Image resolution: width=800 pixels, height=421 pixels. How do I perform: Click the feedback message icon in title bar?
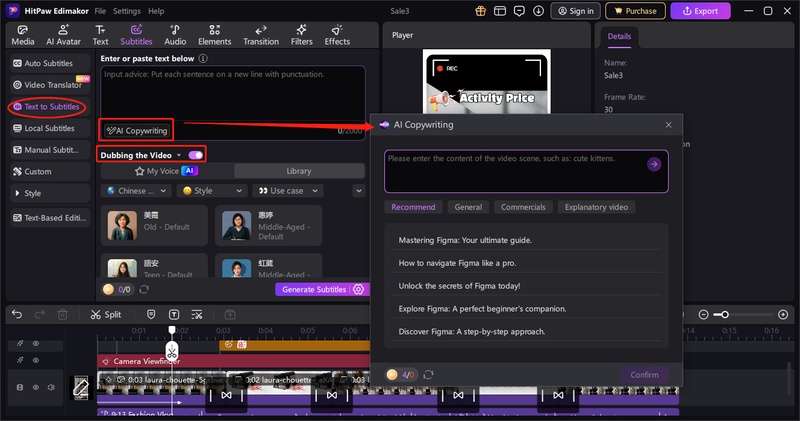519,11
